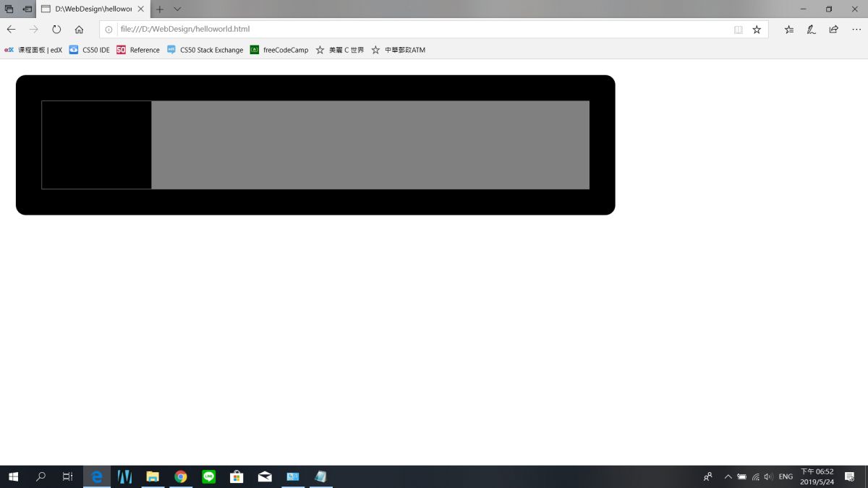Open the Favorites hub

(x=789, y=30)
